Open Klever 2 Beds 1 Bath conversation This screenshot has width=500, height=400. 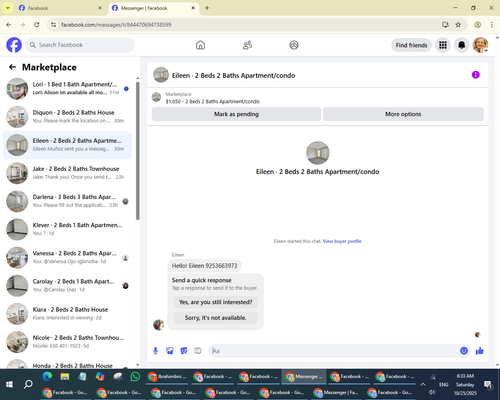(67, 229)
